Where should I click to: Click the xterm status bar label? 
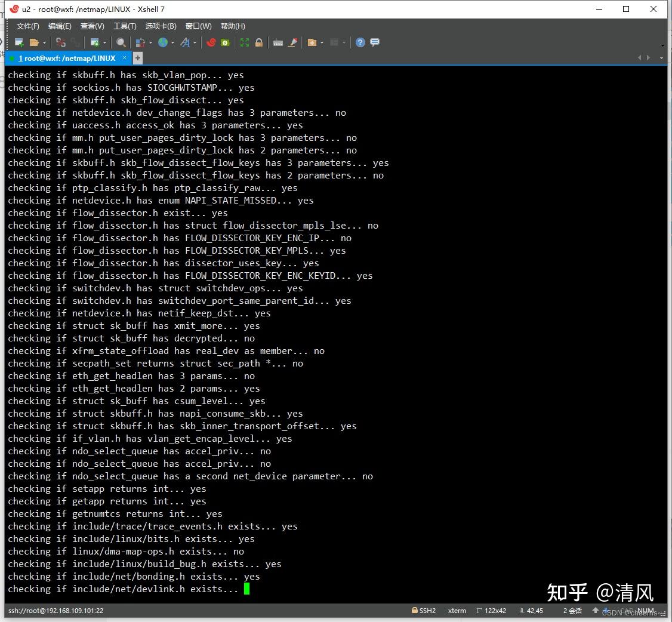click(x=457, y=611)
